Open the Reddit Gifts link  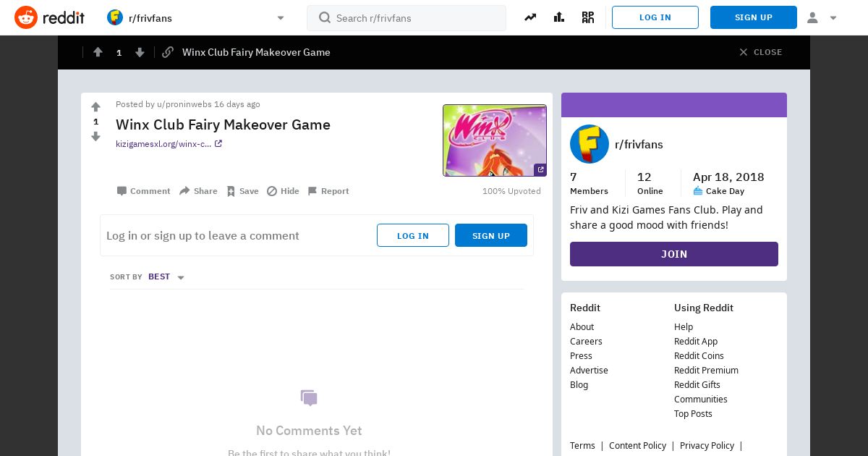(x=697, y=385)
